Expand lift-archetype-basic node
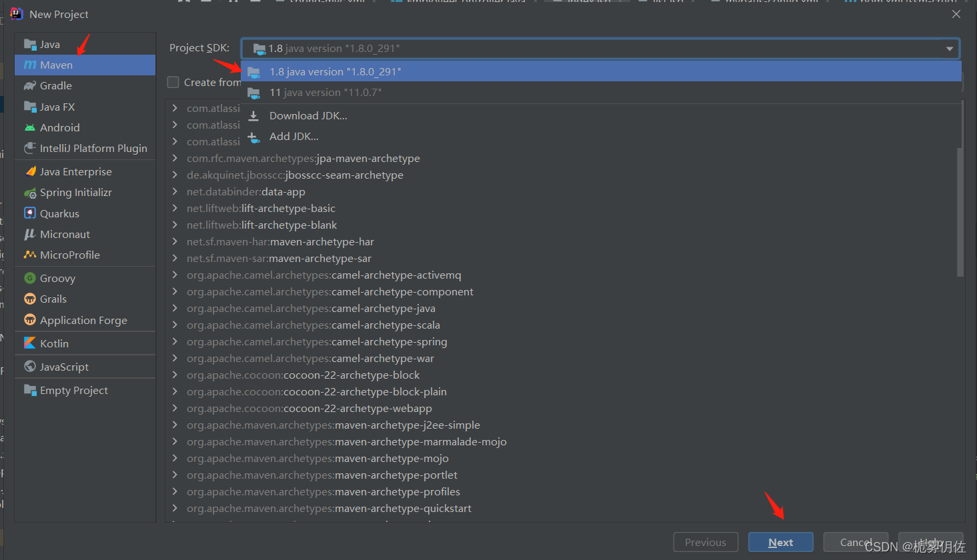 point(175,208)
